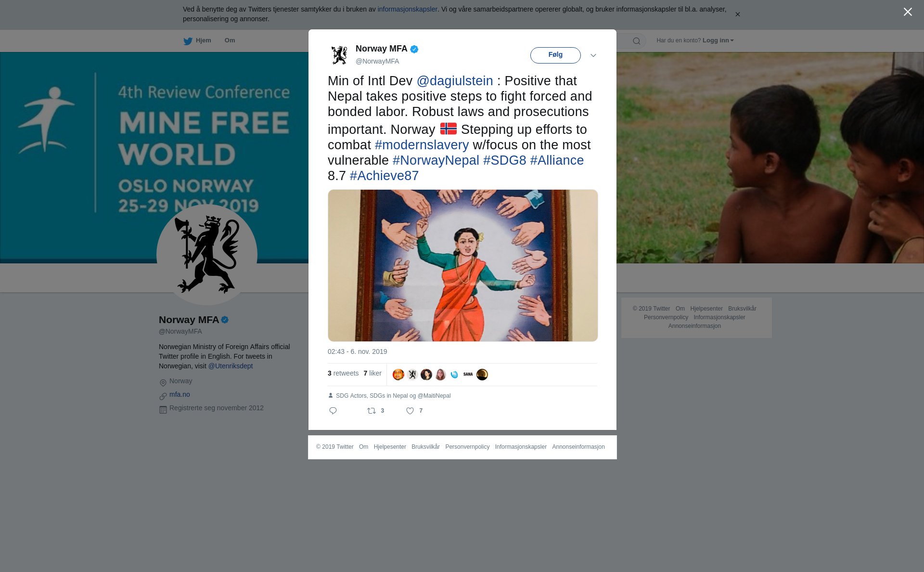Close the tweet overlay with the X

coord(908,12)
